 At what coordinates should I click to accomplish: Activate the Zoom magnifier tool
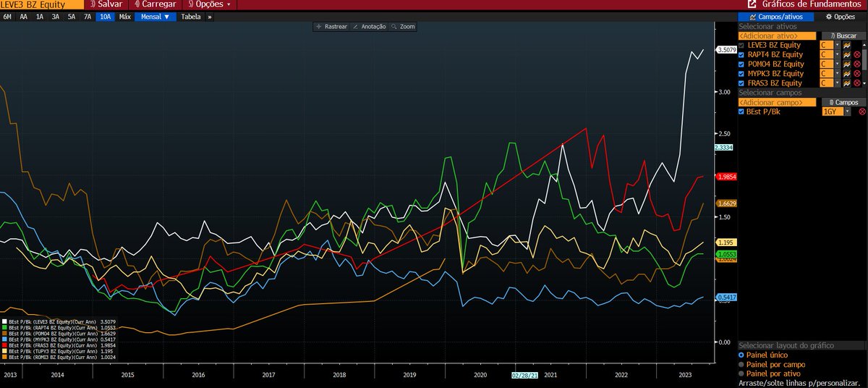pyautogui.click(x=403, y=26)
